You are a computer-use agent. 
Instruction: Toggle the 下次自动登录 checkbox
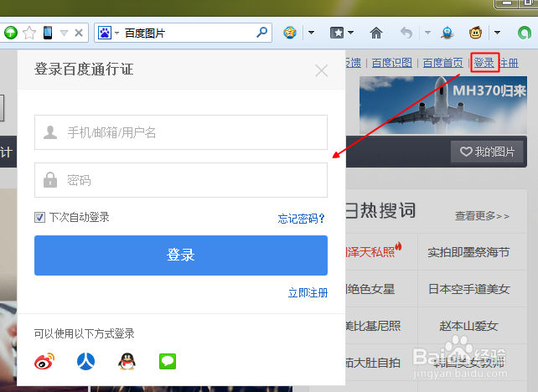pyautogui.click(x=39, y=217)
